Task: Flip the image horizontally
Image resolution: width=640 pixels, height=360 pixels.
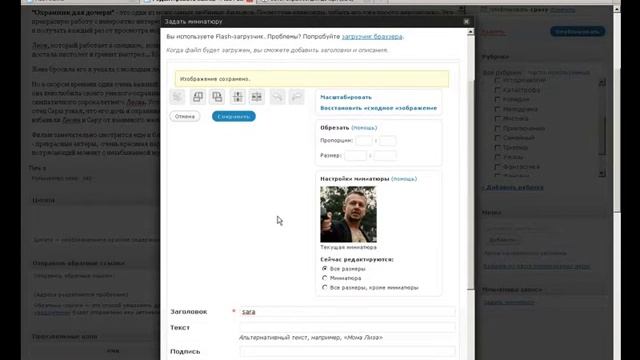Action: [x=257, y=97]
